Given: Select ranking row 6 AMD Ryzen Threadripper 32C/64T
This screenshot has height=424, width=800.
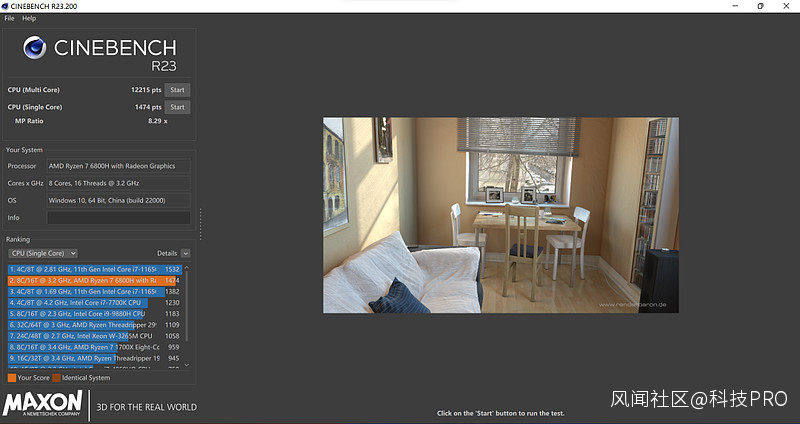Looking at the screenshot, I should pyautogui.click(x=94, y=325).
